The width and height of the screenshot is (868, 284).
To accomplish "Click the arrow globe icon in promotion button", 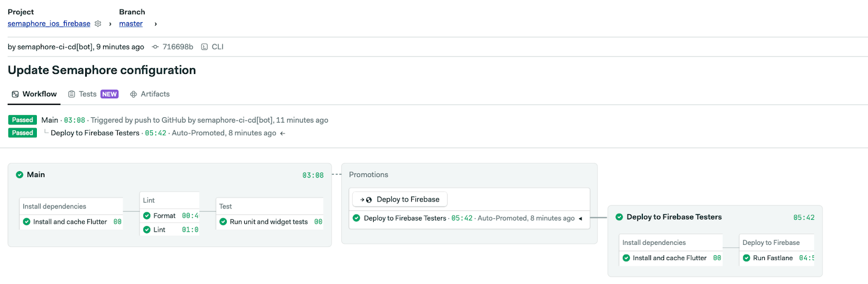I will [x=366, y=200].
